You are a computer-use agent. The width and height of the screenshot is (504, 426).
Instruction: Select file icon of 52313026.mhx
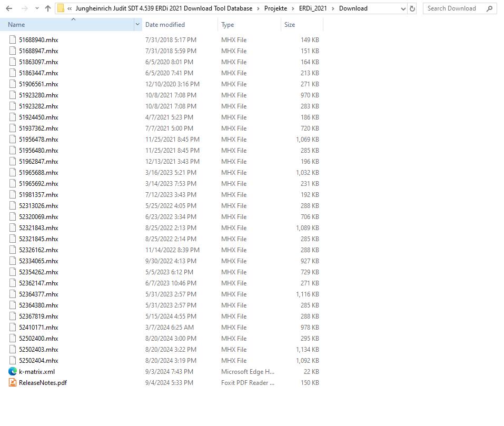coord(13,205)
